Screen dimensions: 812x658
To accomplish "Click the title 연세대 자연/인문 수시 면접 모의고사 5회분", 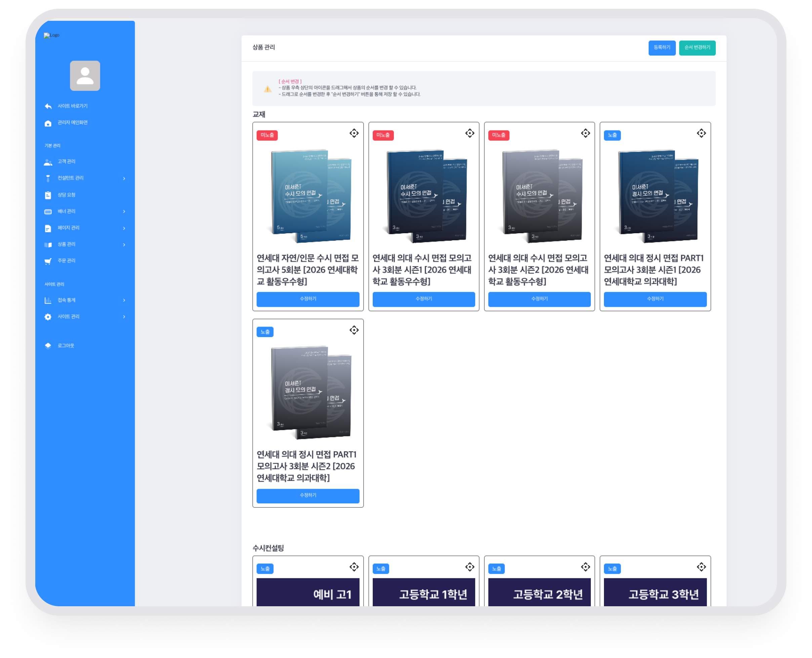I will coord(308,270).
